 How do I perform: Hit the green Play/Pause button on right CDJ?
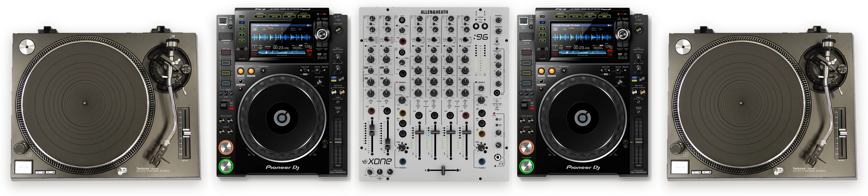pyautogui.click(x=527, y=166)
